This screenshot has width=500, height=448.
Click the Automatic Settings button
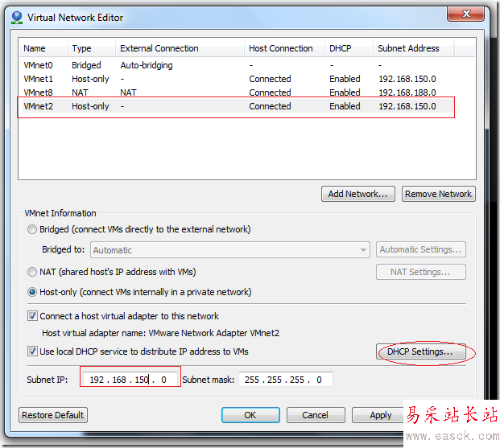(x=420, y=249)
